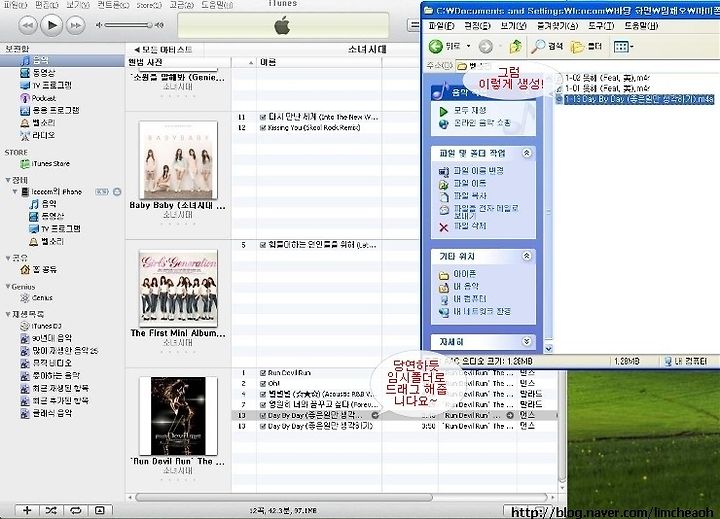Click the iTunes play button
Screen dimensions: 720x519
tap(51, 25)
